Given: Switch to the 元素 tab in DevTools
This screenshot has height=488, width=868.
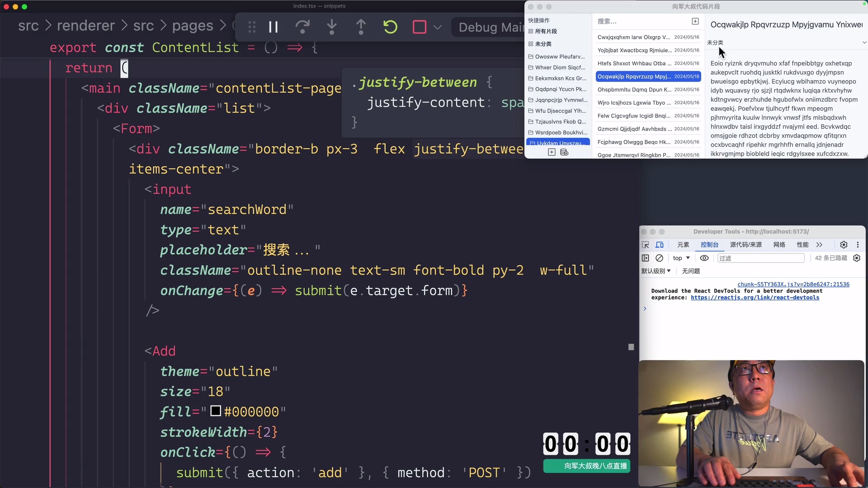Looking at the screenshot, I should pyautogui.click(x=683, y=244).
